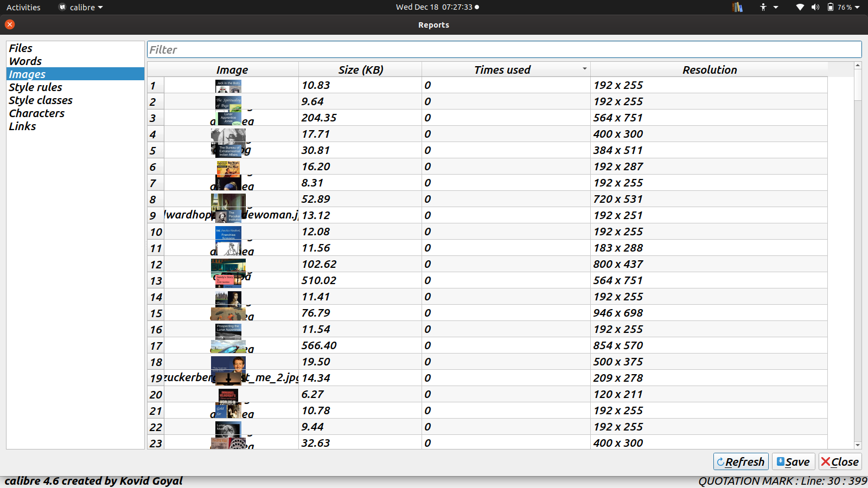
Task: Open the clock and calendar panel
Action: [437, 7]
